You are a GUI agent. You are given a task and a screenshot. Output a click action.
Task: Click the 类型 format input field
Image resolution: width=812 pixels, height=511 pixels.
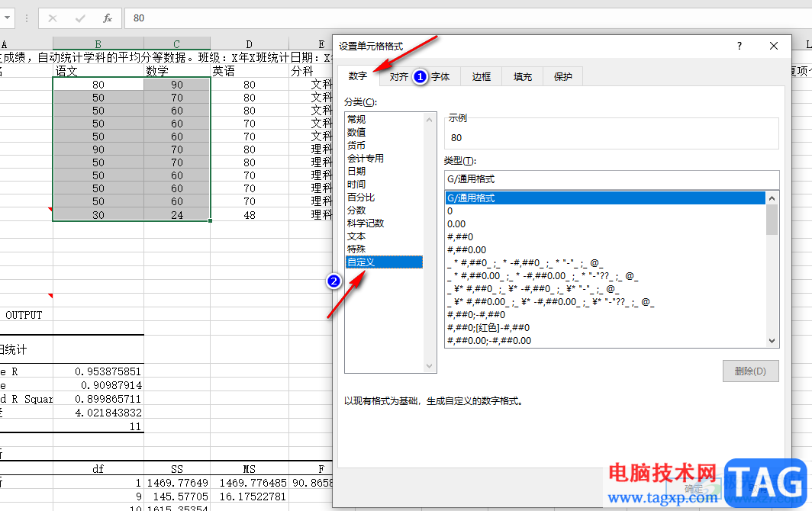pos(611,179)
